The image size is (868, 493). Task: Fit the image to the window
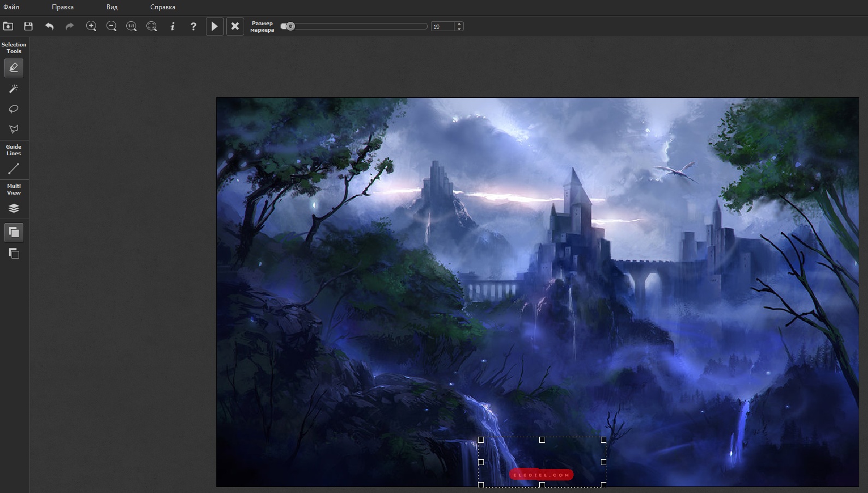point(152,26)
